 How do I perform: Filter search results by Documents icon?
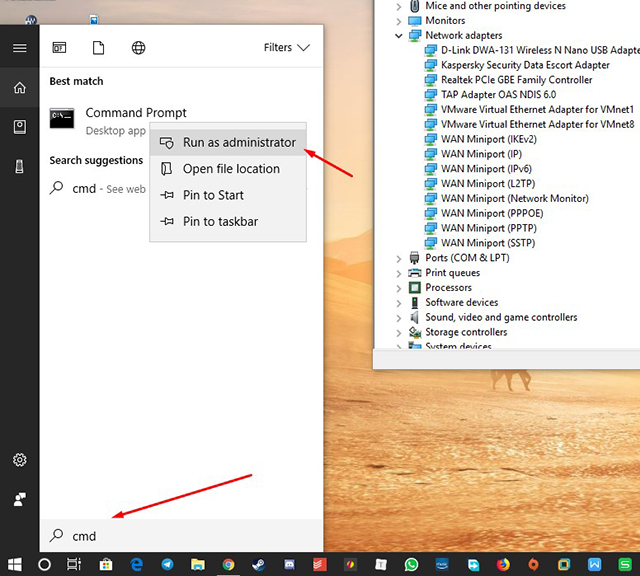click(98, 48)
